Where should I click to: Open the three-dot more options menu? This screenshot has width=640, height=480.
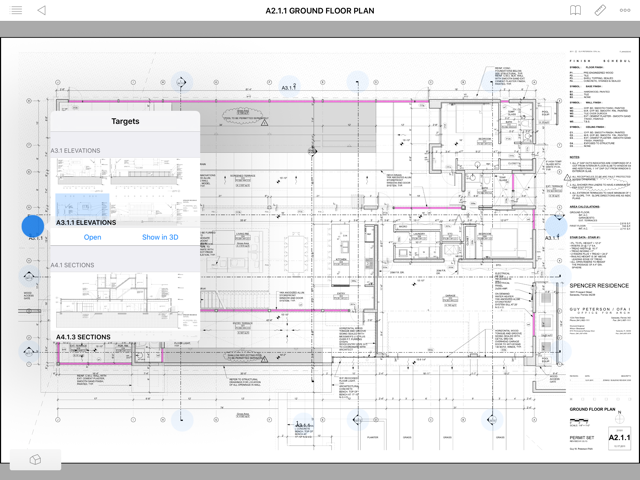tap(626, 10)
